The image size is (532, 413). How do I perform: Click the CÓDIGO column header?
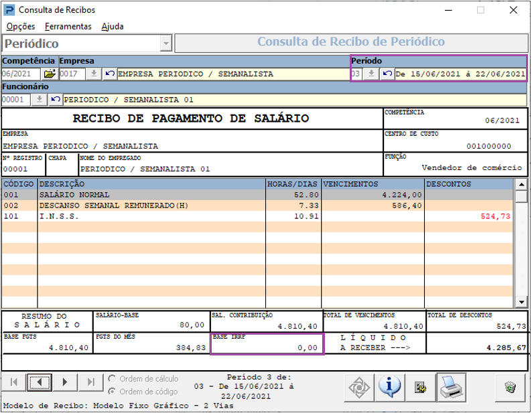pyautogui.click(x=19, y=184)
